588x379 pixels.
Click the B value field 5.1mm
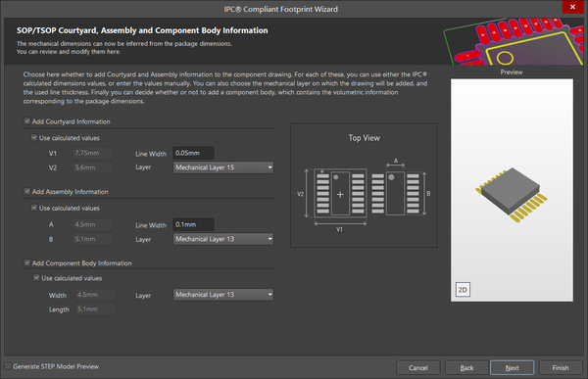tap(93, 239)
